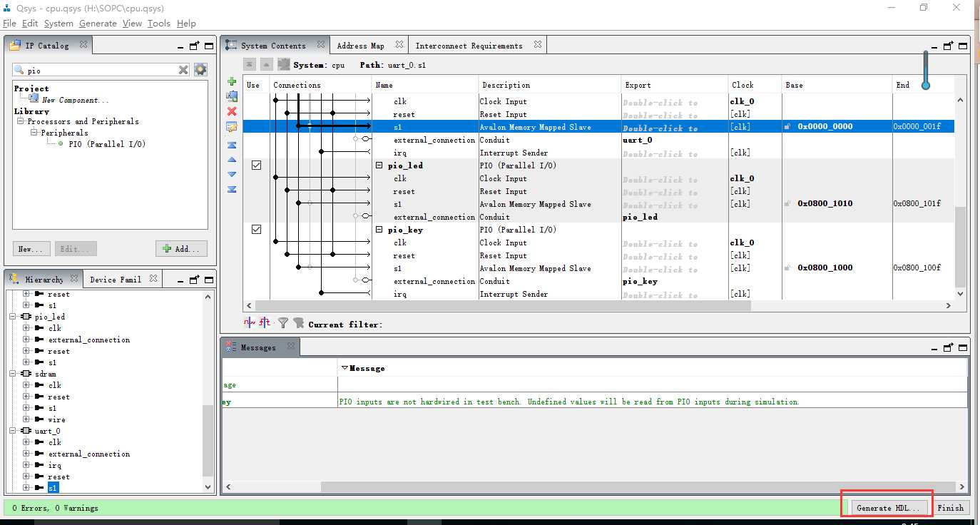
Task: Click the lock icon beside base 0x0000_0000
Action: point(787,126)
